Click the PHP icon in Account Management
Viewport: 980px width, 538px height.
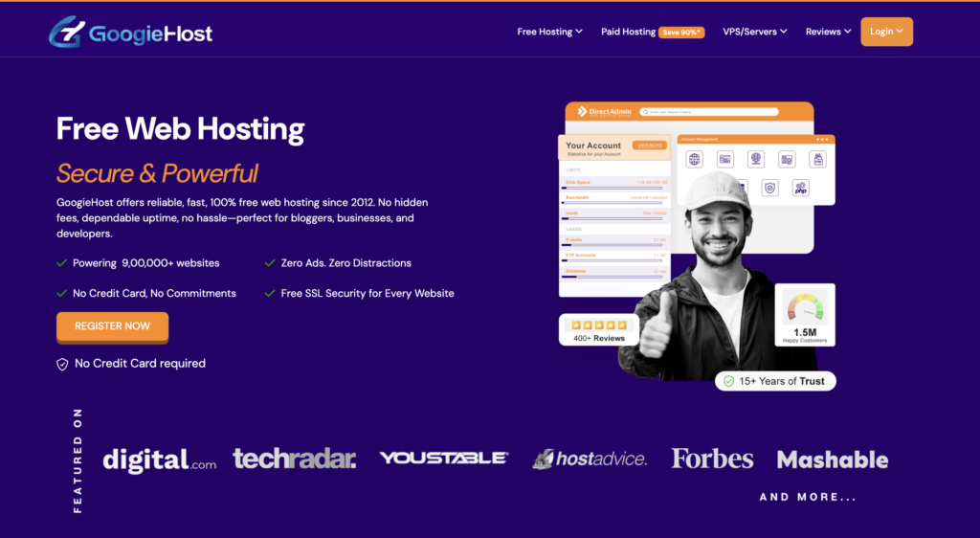click(x=801, y=188)
